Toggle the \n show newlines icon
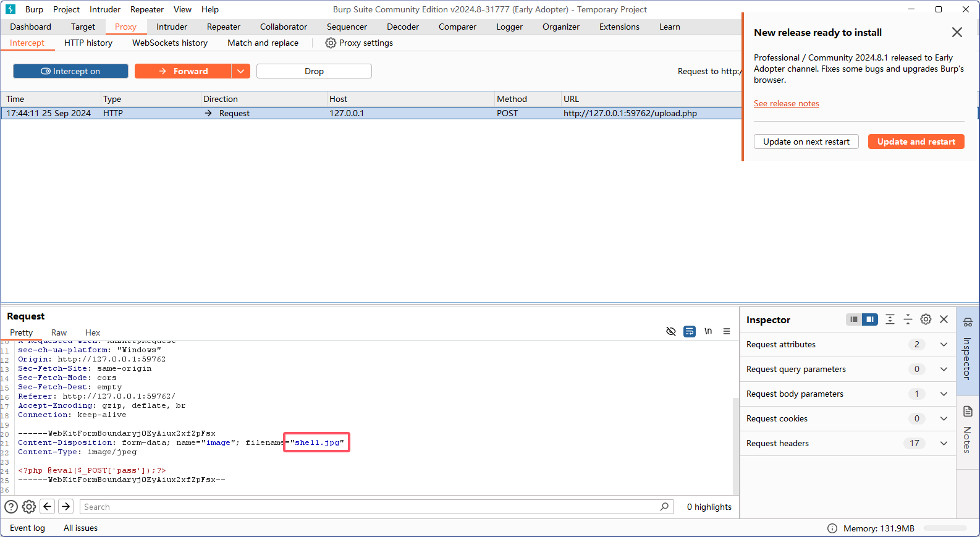This screenshot has height=537, width=980. [708, 331]
